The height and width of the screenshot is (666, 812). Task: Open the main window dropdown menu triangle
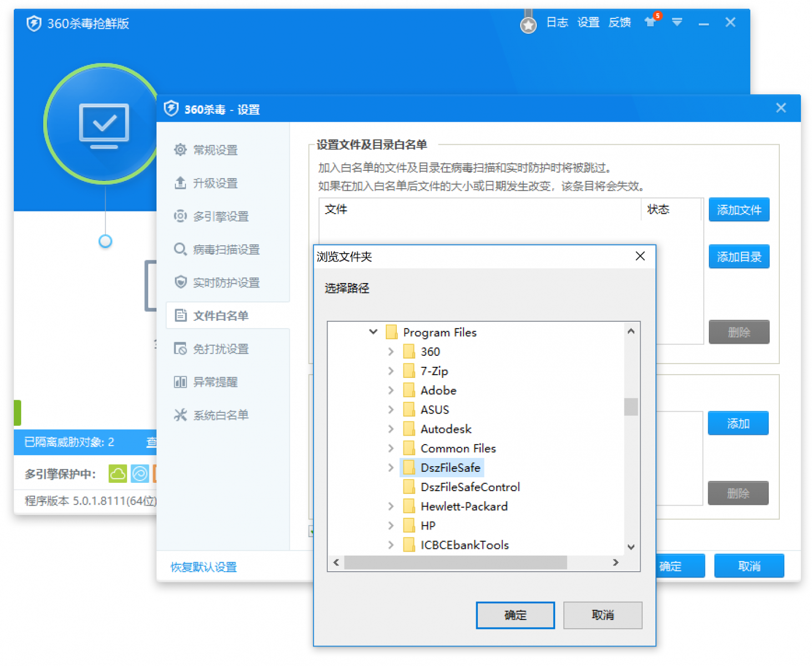[677, 22]
